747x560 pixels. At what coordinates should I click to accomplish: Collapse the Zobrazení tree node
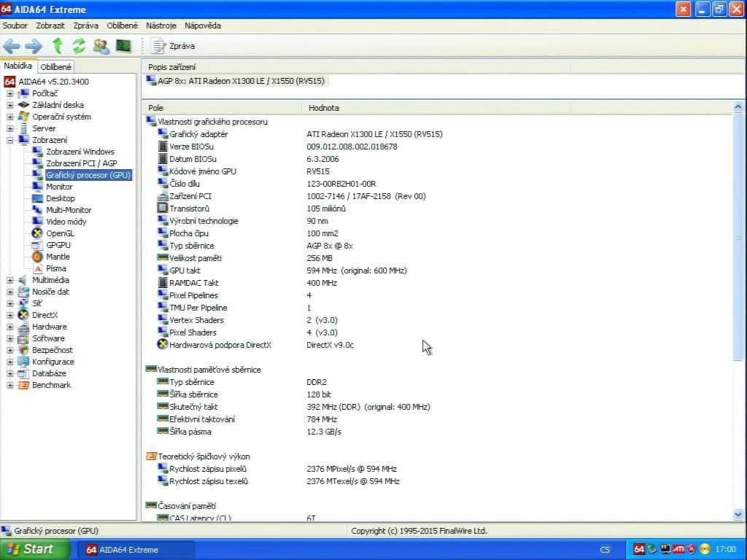click(10, 141)
